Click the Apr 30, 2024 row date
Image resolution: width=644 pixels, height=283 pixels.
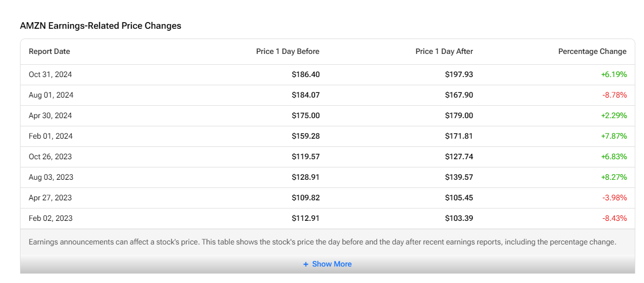click(x=50, y=116)
